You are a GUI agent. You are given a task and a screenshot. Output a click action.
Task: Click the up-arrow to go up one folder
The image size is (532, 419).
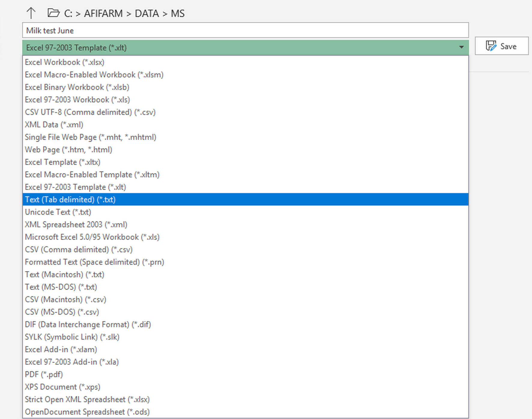(x=31, y=13)
